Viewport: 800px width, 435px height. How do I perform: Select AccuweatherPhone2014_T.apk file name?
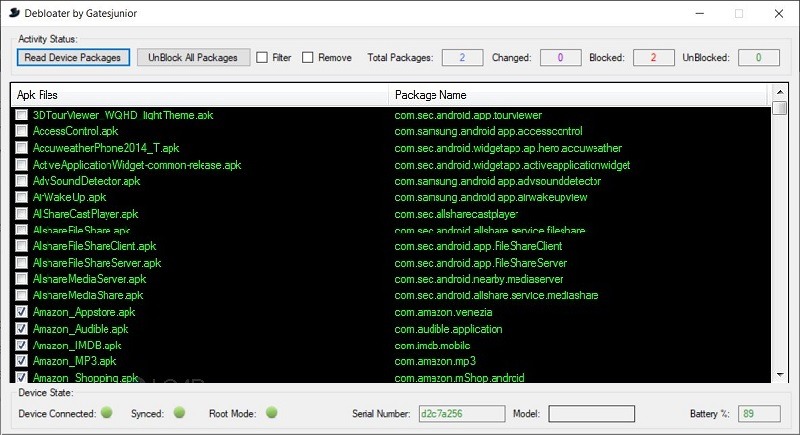106,148
